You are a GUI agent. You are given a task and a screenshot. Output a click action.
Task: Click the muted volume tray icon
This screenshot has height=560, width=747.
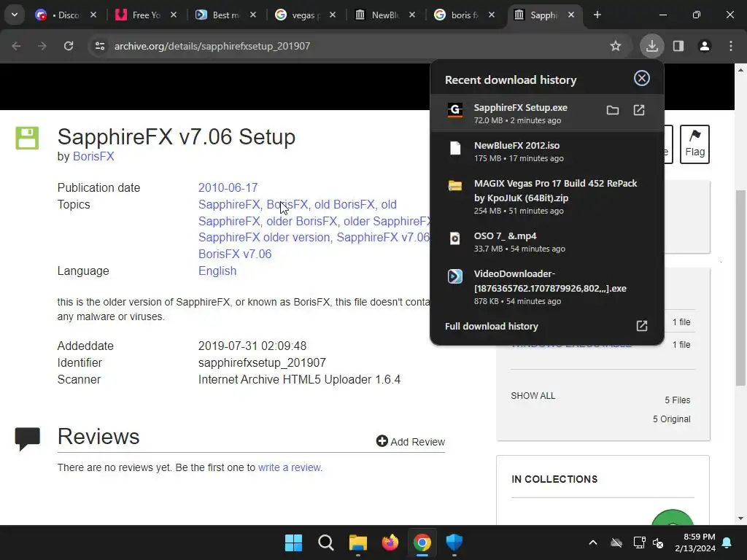(x=659, y=542)
